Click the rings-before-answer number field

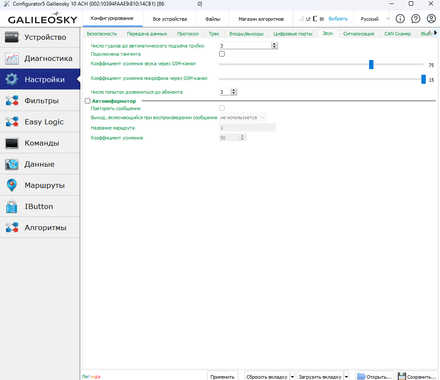pyautogui.click(x=245, y=46)
